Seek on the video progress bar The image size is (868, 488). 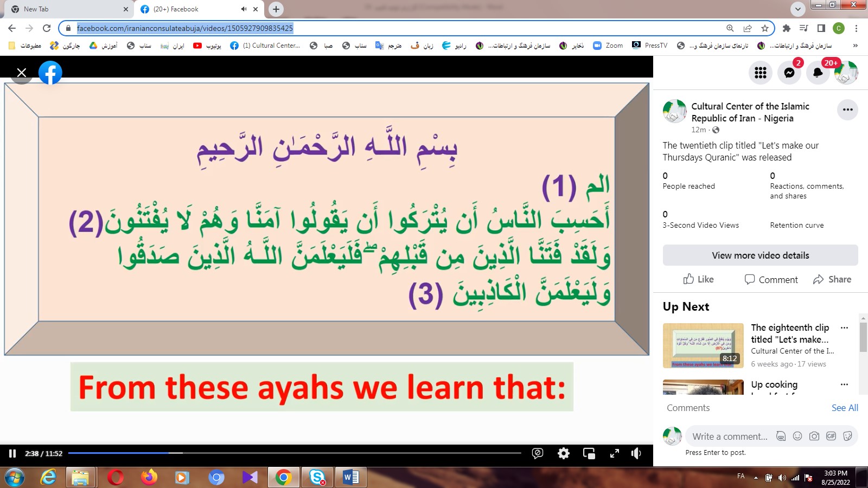point(294,453)
